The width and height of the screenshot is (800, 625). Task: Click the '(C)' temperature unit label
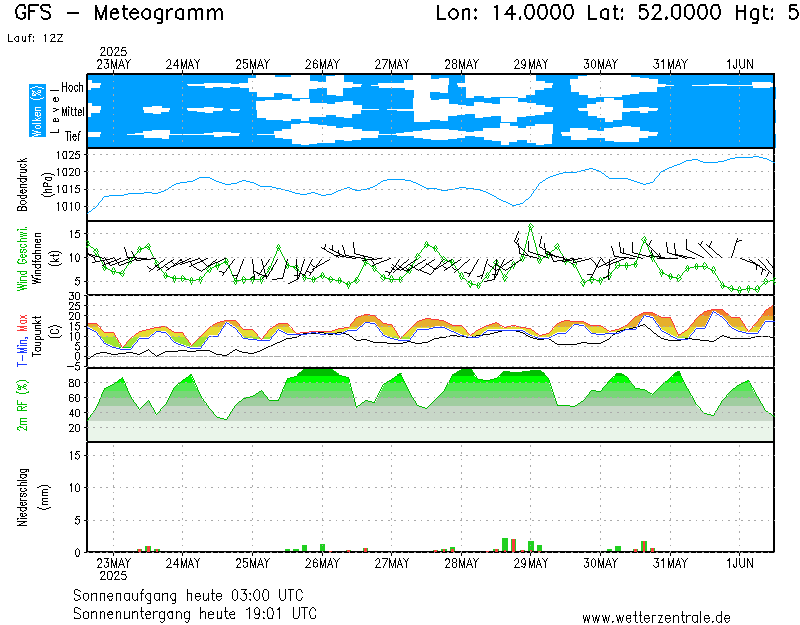click(55, 332)
